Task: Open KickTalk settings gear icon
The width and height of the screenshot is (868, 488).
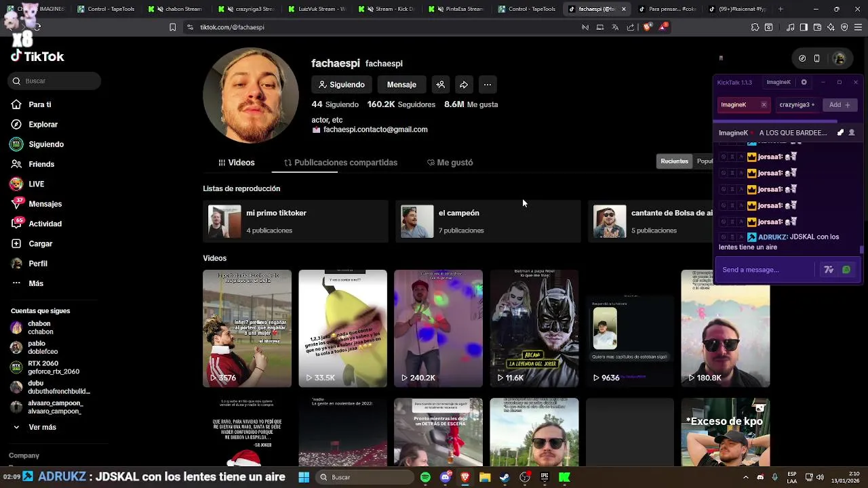Action: coord(804,82)
